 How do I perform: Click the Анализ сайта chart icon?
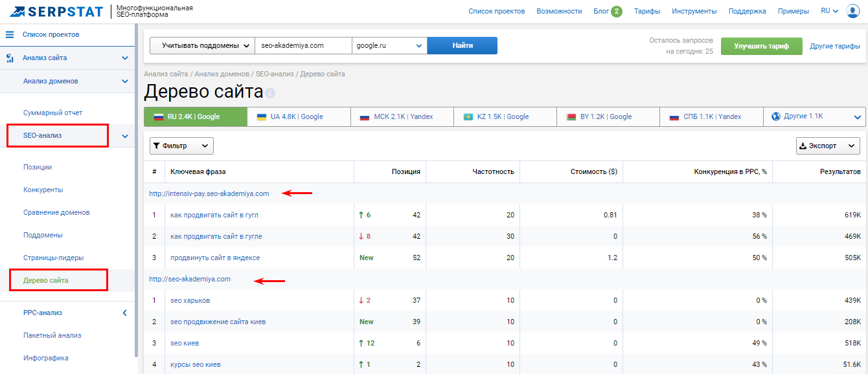click(10, 58)
